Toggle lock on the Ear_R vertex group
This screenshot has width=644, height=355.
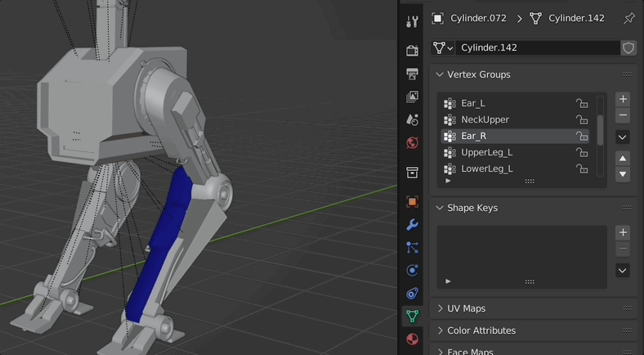click(x=581, y=136)
